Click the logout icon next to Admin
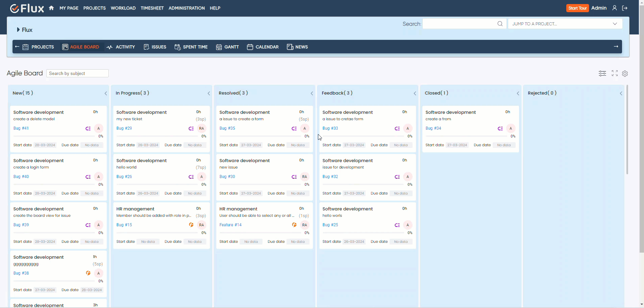Image resolution: width=644 pixels, height=308 pixels. point(625,8)
